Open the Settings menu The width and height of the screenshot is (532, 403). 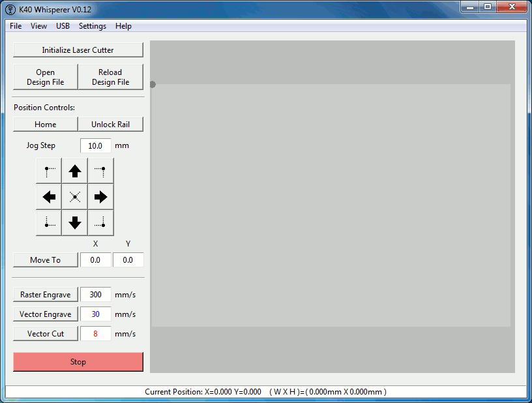pyautogui.click(x=93, y=26)
